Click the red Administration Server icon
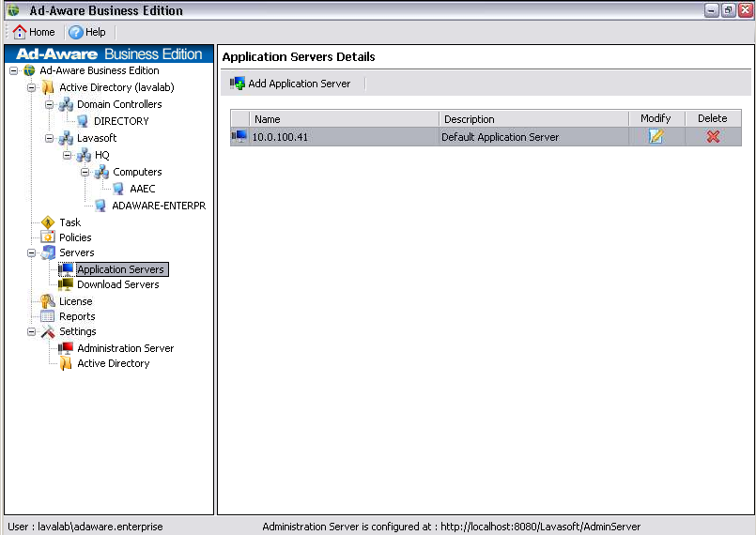Viewport: 756px width, 535px height. tap(66, 348)
